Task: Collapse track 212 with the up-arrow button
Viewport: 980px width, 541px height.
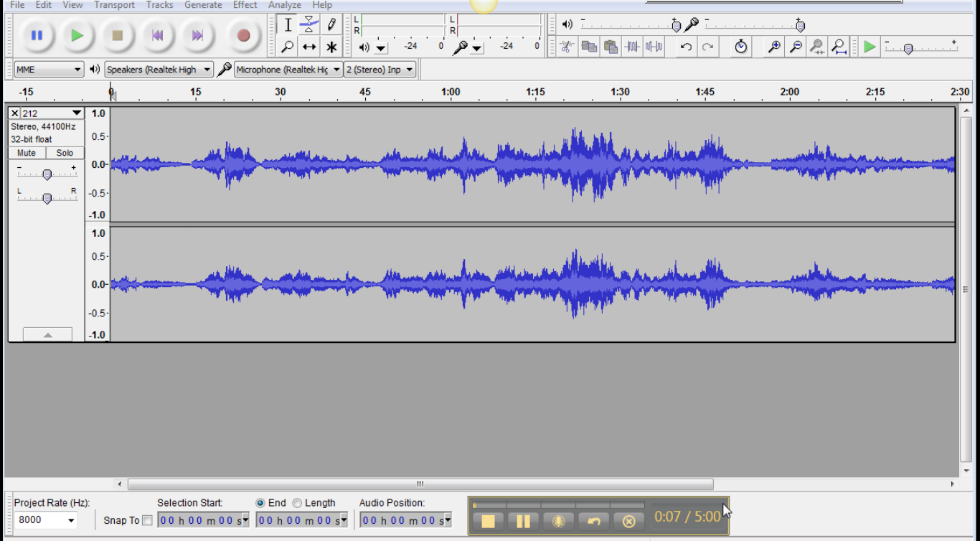Action: click(x=47, y=334)
